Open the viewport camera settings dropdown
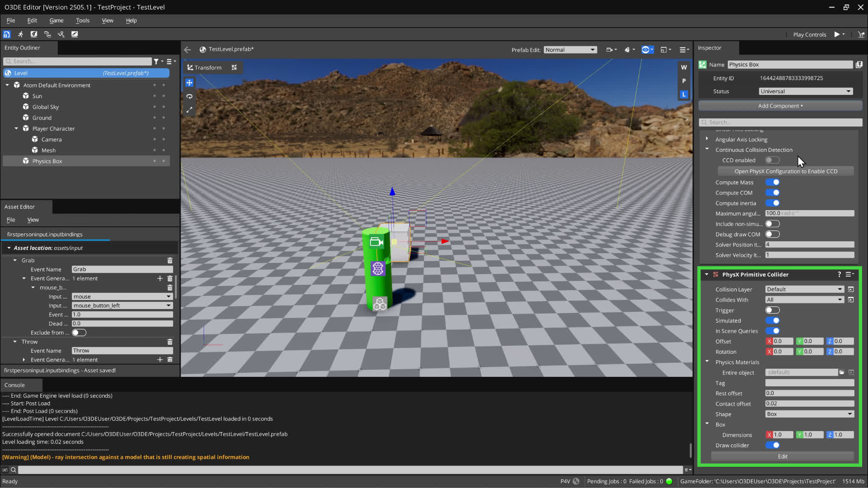868x488 pixels. [x=611, y=50]
